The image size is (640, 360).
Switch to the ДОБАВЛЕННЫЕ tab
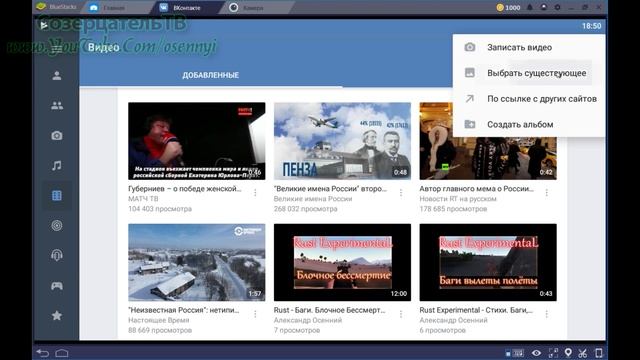click(211, 75)
